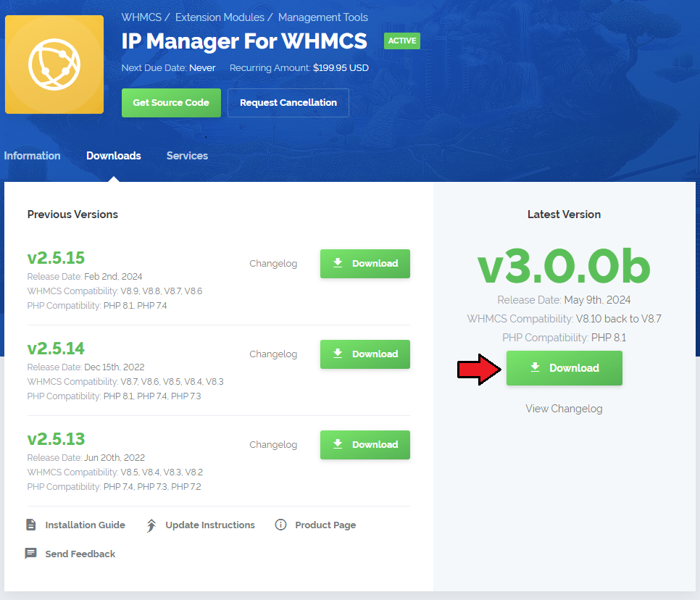Switch to the Information tab
700x600 pixels.
click(x=32, y=156)
